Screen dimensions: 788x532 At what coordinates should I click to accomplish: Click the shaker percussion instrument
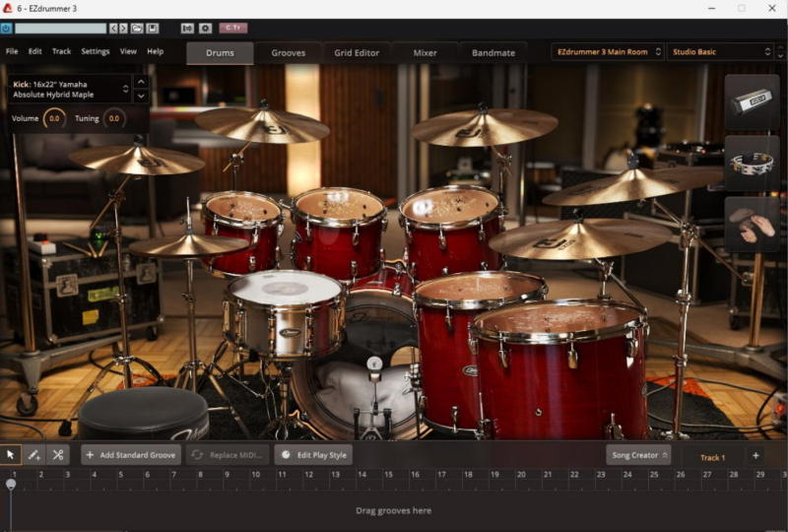752,101
